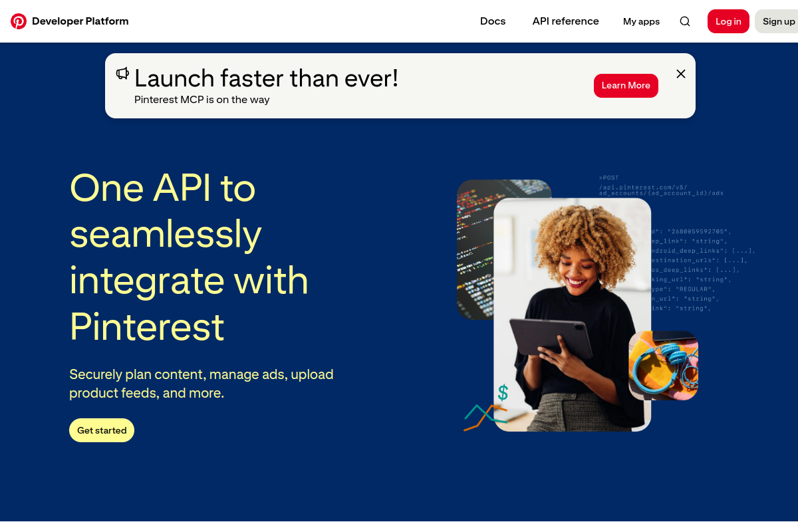
Task: Click the blue headphones thumbnail
Action: (x=663, y=366)
